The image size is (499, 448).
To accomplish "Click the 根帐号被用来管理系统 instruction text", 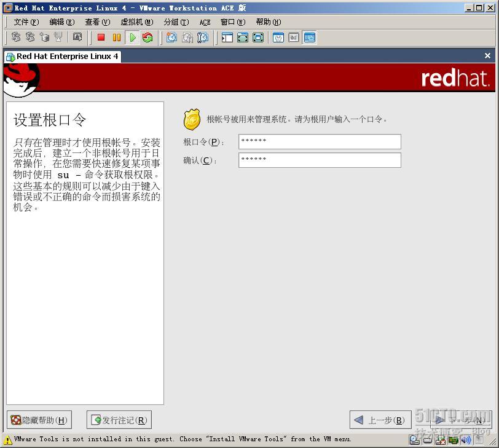I will 297,119.
